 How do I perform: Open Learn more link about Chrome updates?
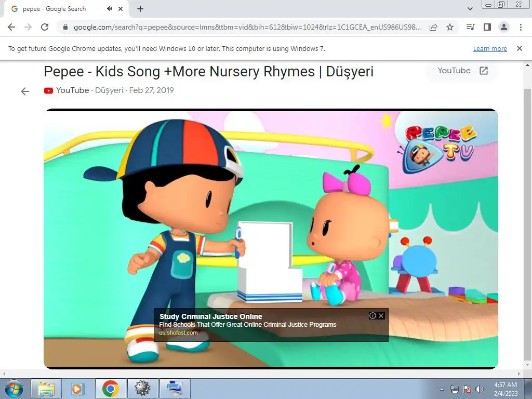pyautogui.click(x=490, y=48)
